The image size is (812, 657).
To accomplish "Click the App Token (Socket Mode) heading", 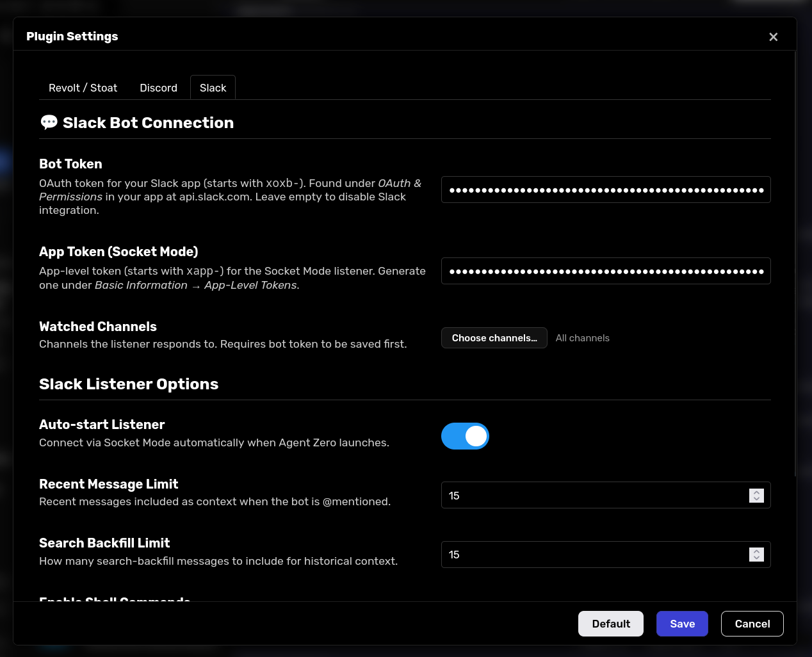I will click(118, 252).
